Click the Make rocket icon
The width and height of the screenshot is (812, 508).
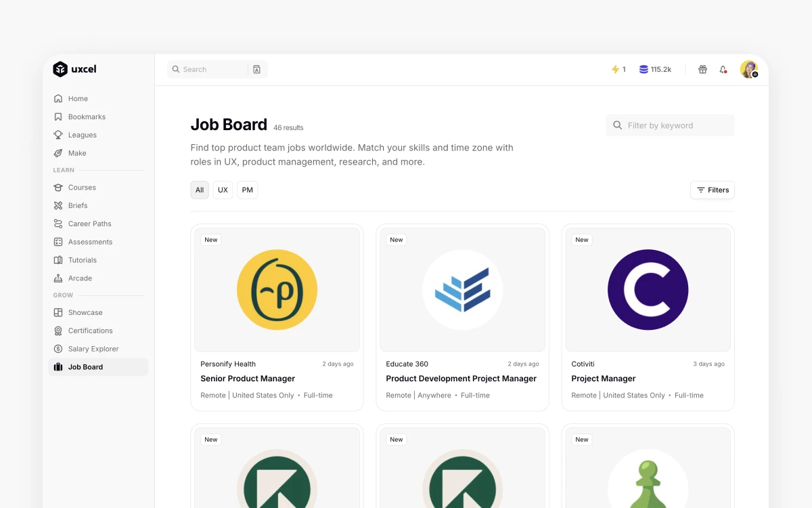(x=58, y=153)
